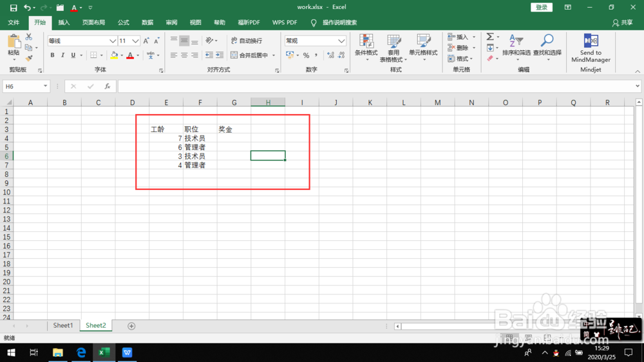Increase indent of cell content
Screen dimensions: 644x362
click(220, 55)
